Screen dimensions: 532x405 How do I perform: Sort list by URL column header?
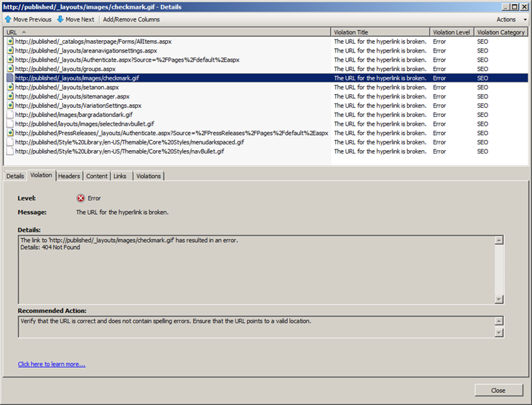pos(167,32)
